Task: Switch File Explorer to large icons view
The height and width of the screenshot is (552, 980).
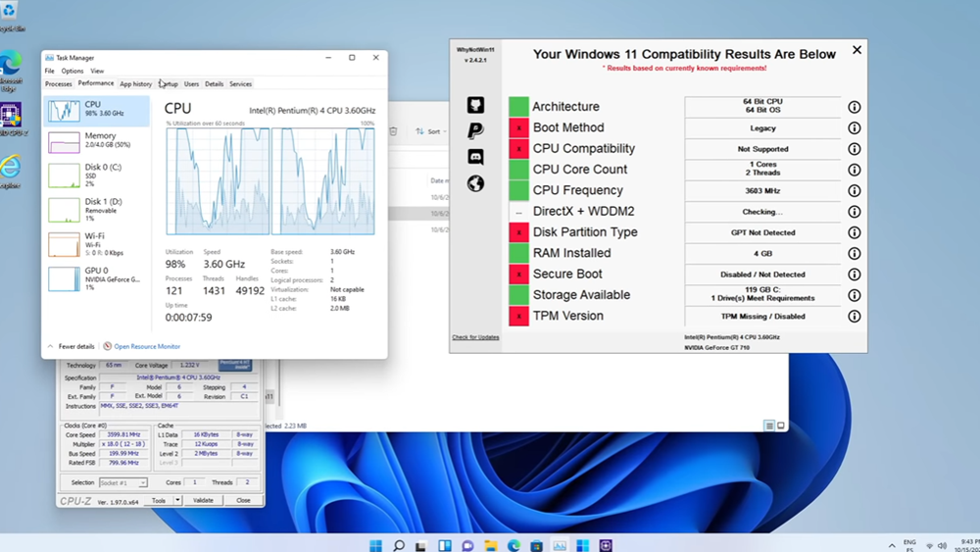Action: click(781, 426)
